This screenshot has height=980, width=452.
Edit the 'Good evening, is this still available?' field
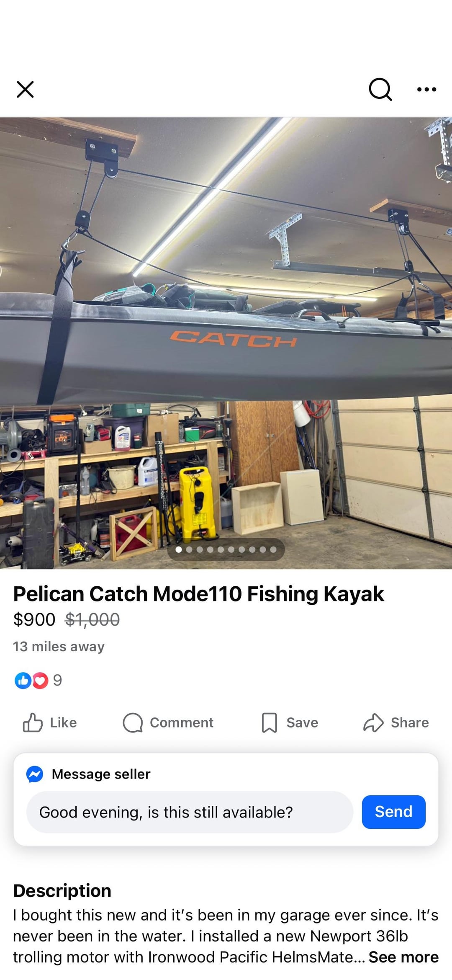click(x=190, y=812)
